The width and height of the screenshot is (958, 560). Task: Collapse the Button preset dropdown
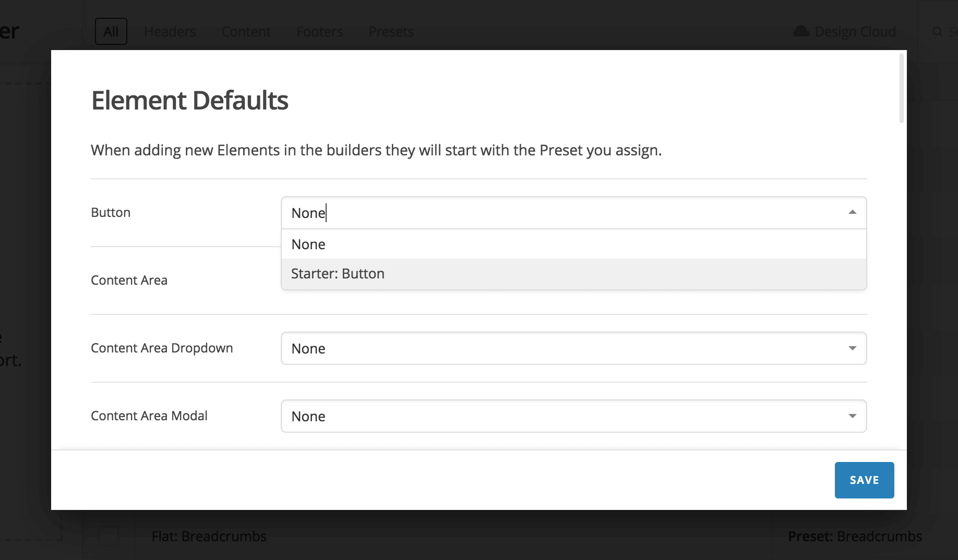coord(852,212)
